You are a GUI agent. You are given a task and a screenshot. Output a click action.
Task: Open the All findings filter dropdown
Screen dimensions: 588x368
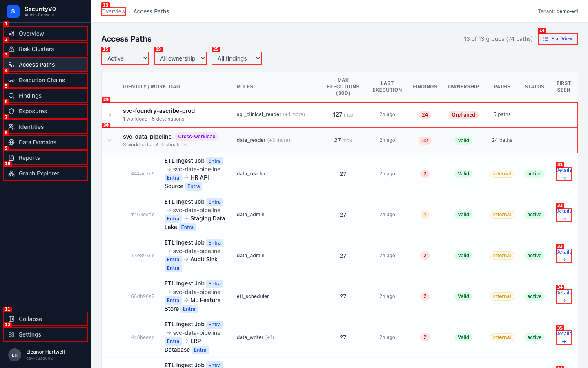tap(237, 58)
